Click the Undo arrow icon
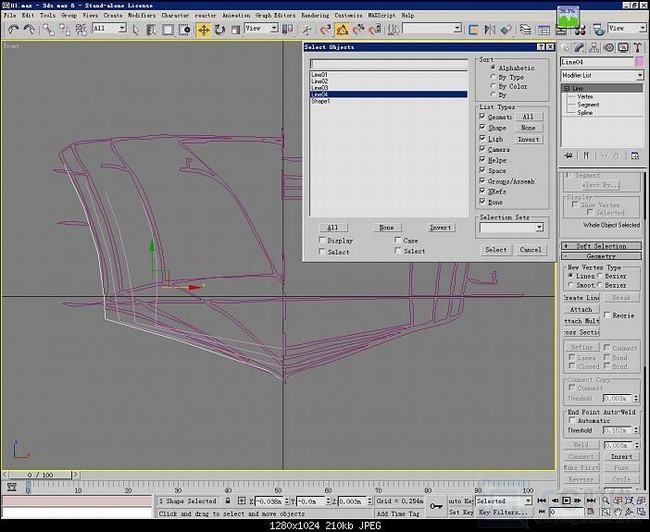Screen dimensions: 650x532 pos(13,29)
